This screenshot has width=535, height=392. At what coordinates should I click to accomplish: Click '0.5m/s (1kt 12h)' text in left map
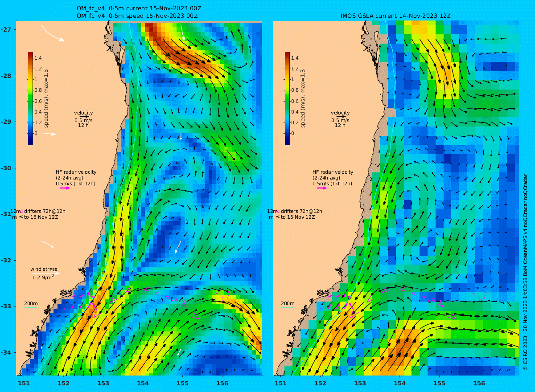75,184
